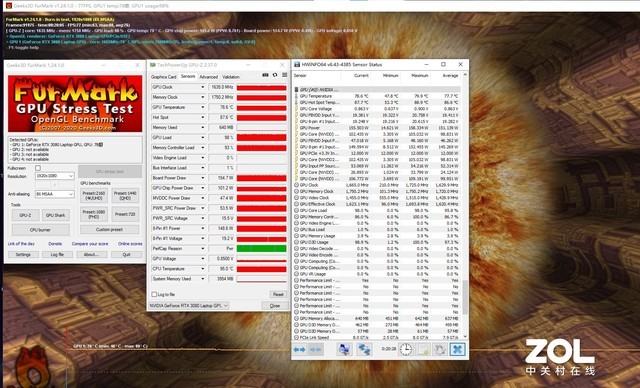Click the Close button in GPU-Z
This screenshot has width=640, height=388.
click(275, 306)
